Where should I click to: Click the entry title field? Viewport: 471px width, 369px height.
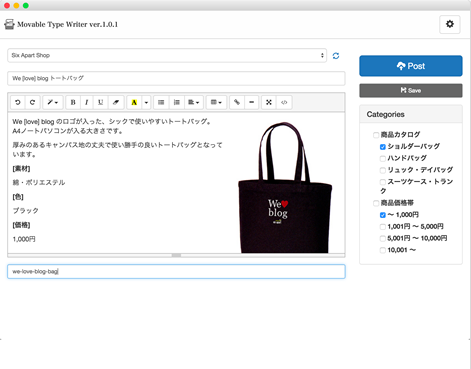[176, 78]
